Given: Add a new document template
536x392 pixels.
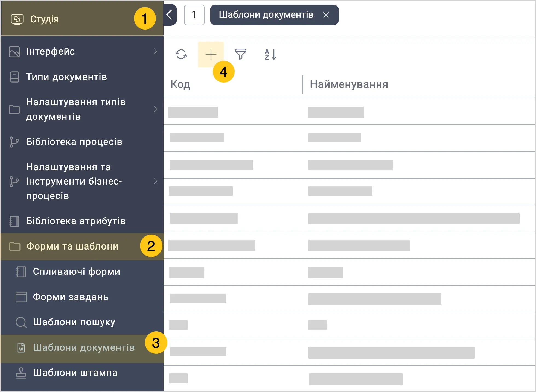Looking at the screenshot, I should tap(211, 54).
